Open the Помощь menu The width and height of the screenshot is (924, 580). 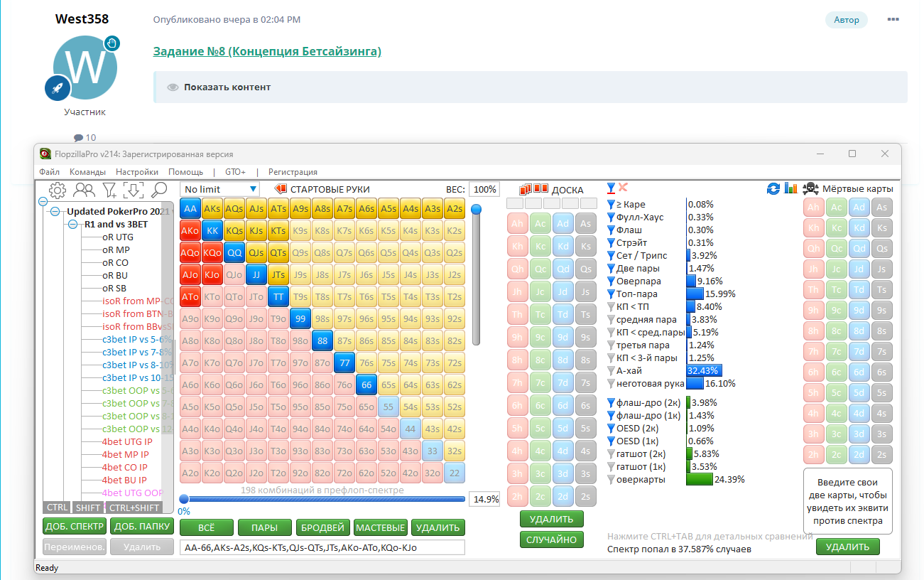click(x=185, y=172)
